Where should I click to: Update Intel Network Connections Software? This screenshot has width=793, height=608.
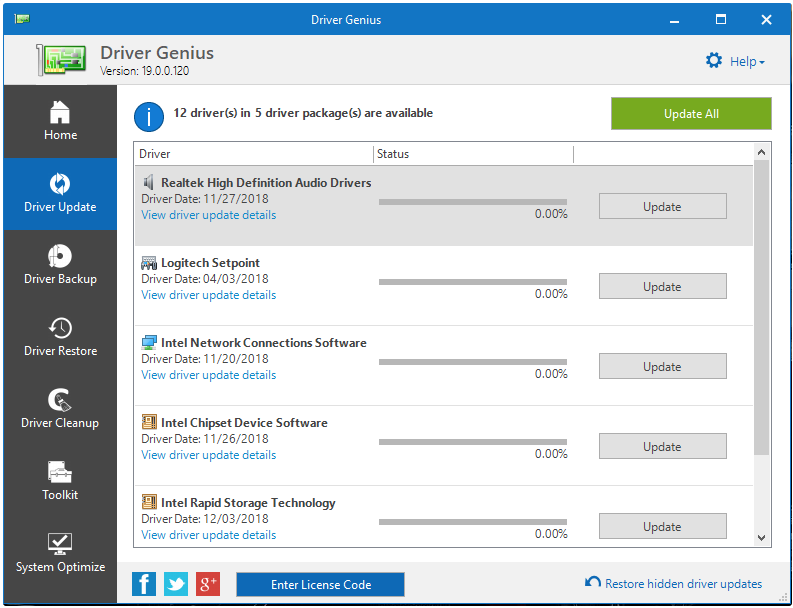[x=663, y=366]
